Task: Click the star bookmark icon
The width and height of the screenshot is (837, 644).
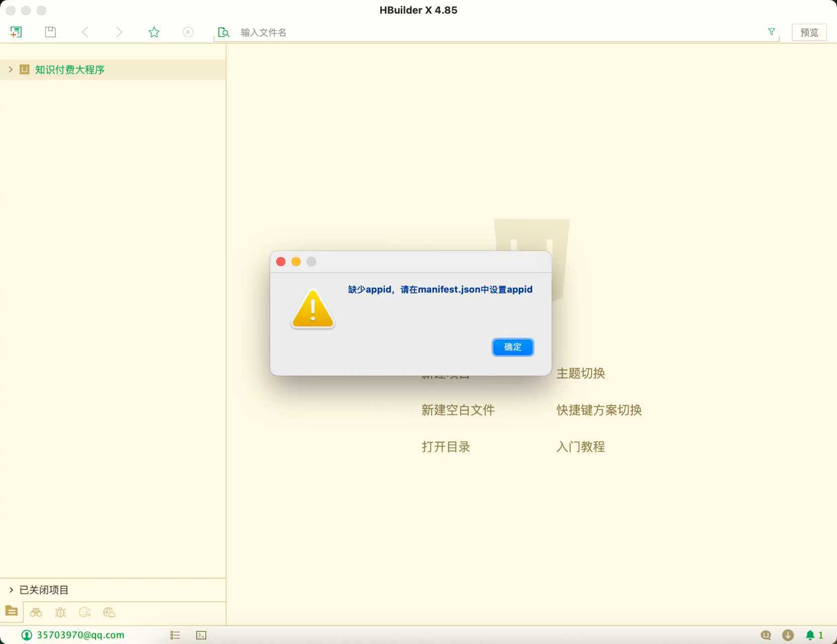Action: pos(154,32)
